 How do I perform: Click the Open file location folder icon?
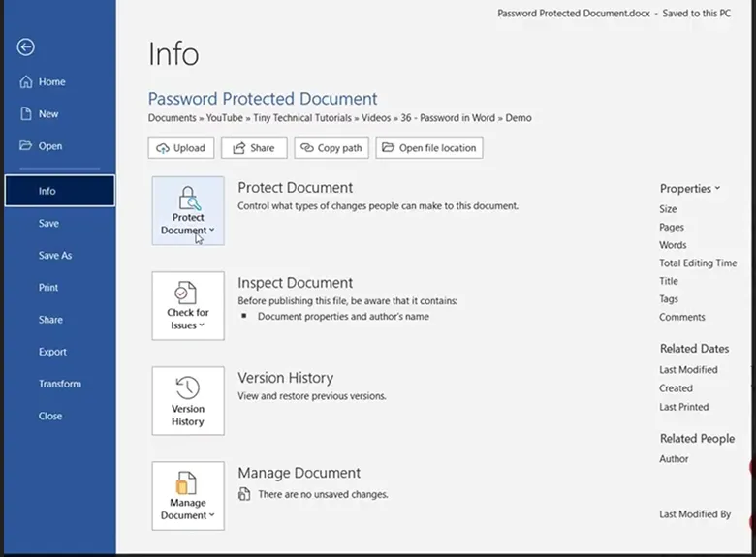click(x=388, y=148)
